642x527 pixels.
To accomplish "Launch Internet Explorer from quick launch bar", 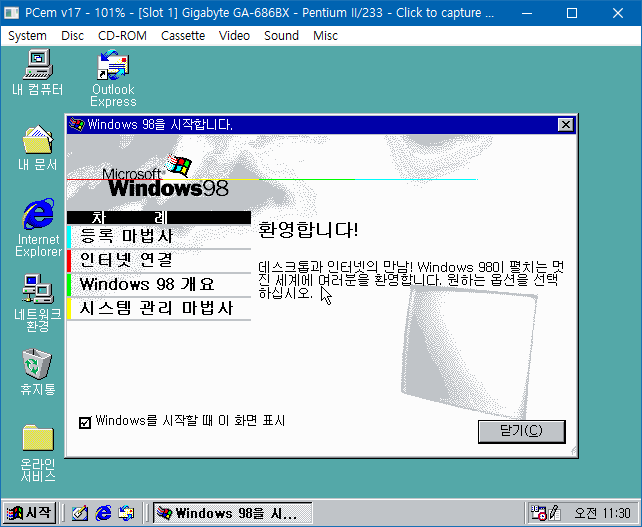I will point(103,513).
